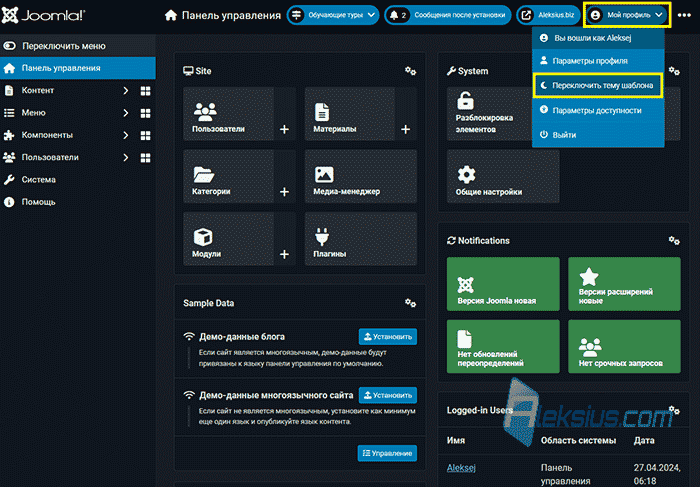Open the Aleksej user link
Viewport: 700px width, 487px height.
tap(461, 468)
